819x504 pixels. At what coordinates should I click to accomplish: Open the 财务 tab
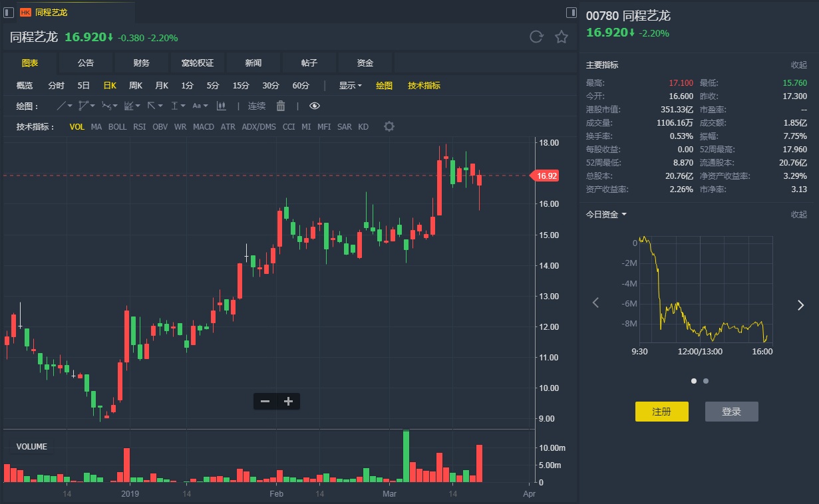[142, 63]
